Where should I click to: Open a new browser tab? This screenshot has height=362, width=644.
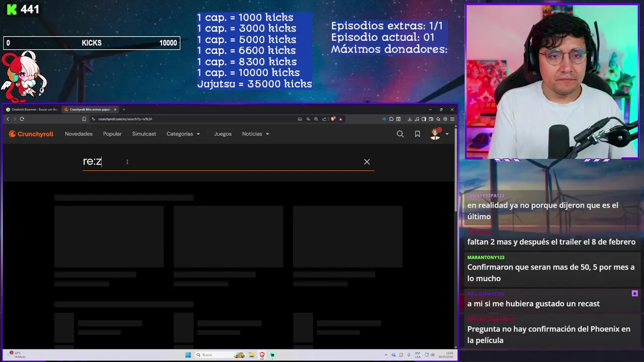click(x=124, y=109)
